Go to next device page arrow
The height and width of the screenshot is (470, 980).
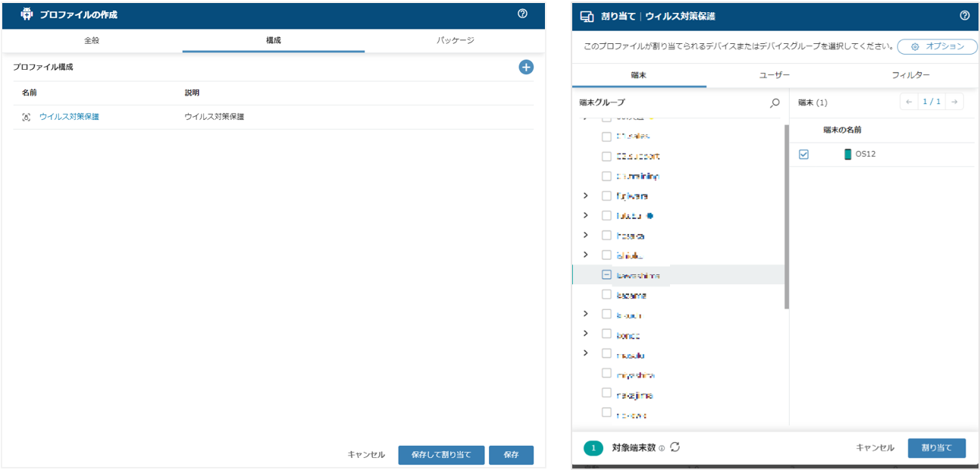(x=955, y=102)
